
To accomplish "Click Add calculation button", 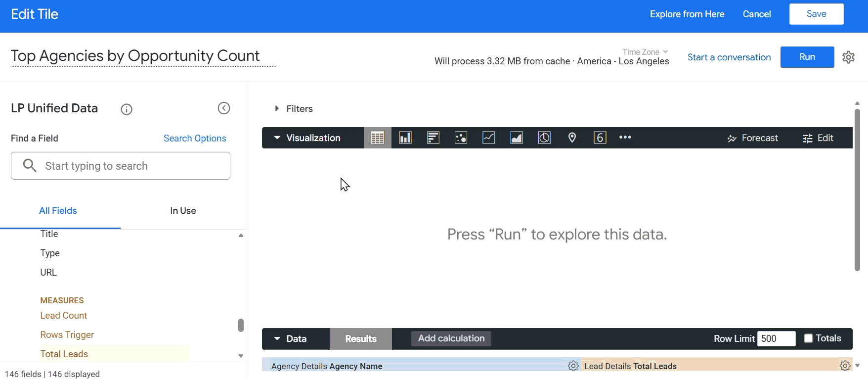I will pyautogui.click(x=451, y=338).
